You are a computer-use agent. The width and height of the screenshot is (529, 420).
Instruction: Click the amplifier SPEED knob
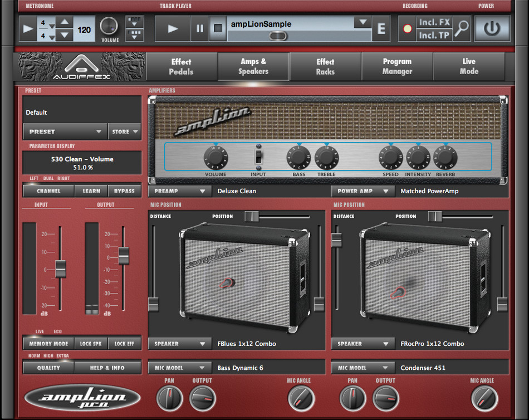pos(391,158)
